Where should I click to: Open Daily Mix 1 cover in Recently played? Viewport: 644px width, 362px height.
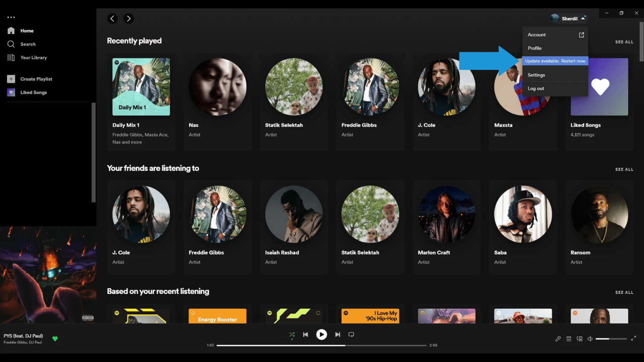click(141, 87)
